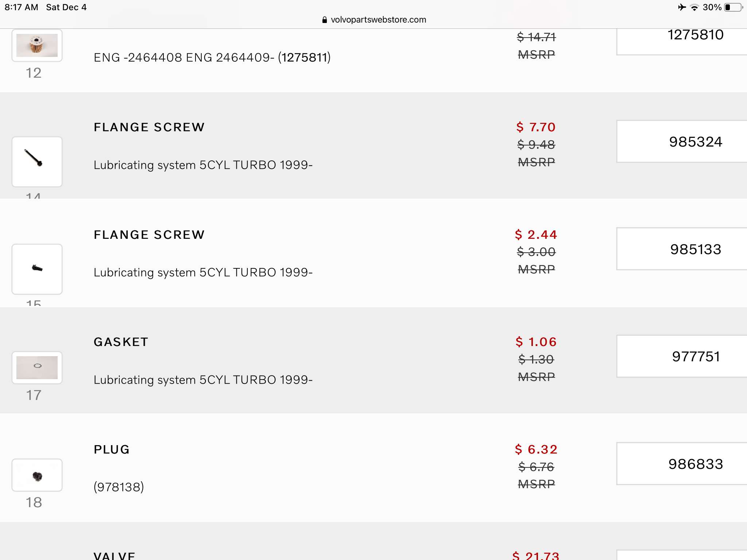
Task: View the gasket ring thumbnail image
Action: click(x=37, y=367)
